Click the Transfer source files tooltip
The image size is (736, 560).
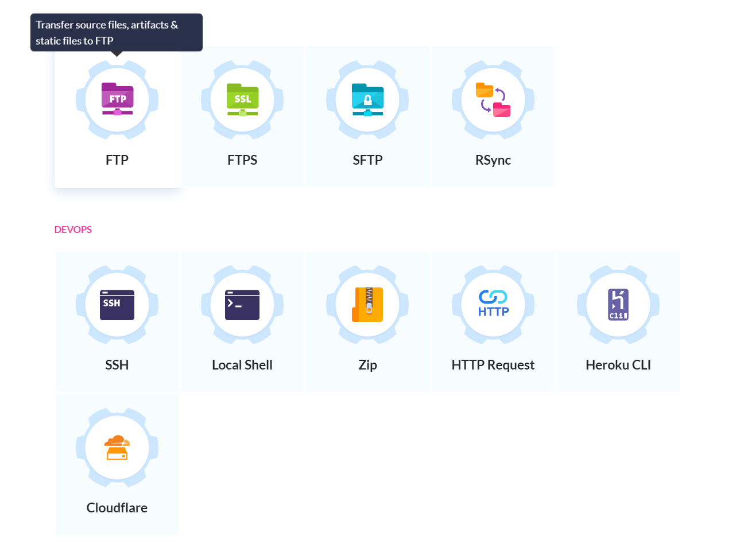coord(117,33)
